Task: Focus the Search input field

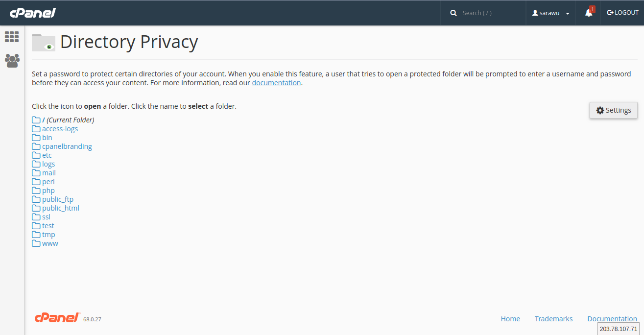Action: coord(490,13)
